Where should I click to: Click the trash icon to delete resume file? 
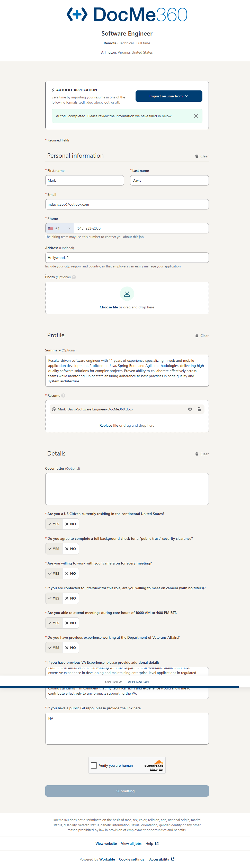pyautogui.click(x=199, y=409)
